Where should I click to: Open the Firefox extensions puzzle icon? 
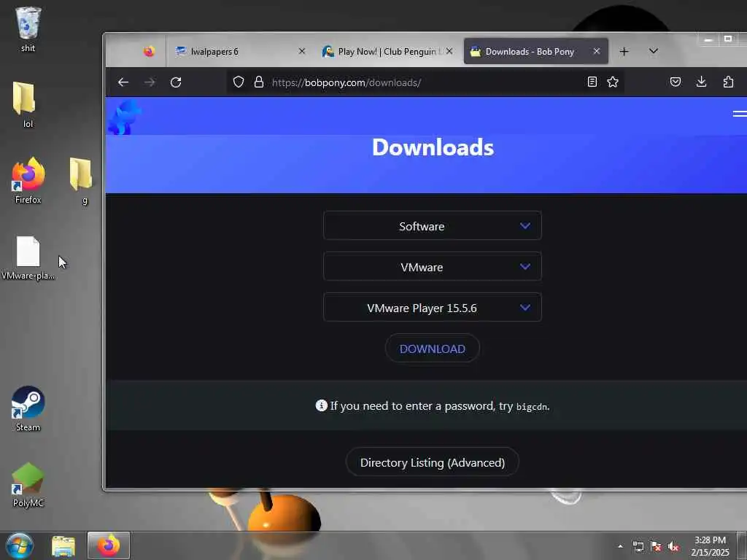[x=728, y=82]
